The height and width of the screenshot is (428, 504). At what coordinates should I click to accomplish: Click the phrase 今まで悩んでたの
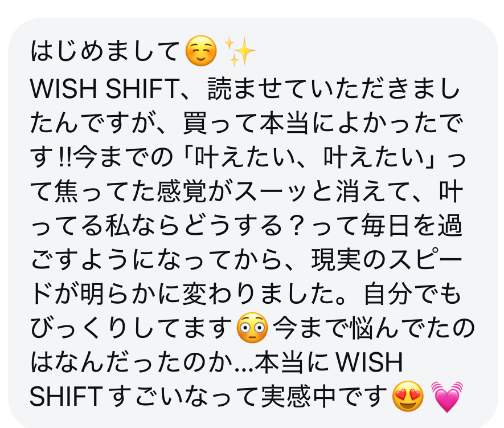tap(374, 328)
